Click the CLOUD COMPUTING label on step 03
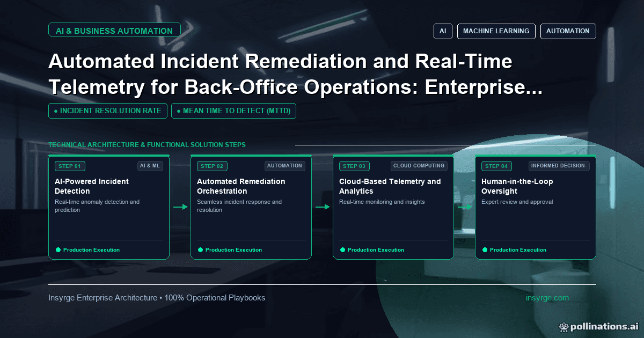The image size is (644, 338). [419, 166]
